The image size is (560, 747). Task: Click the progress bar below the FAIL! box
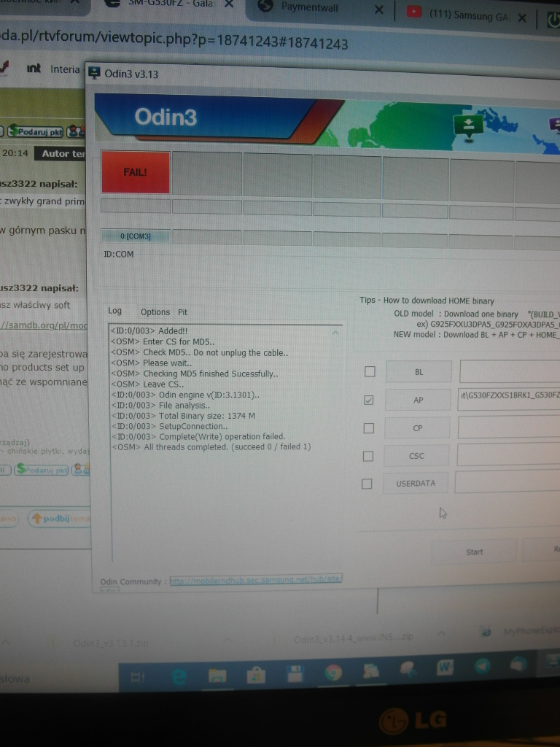[x=136, y=206]
